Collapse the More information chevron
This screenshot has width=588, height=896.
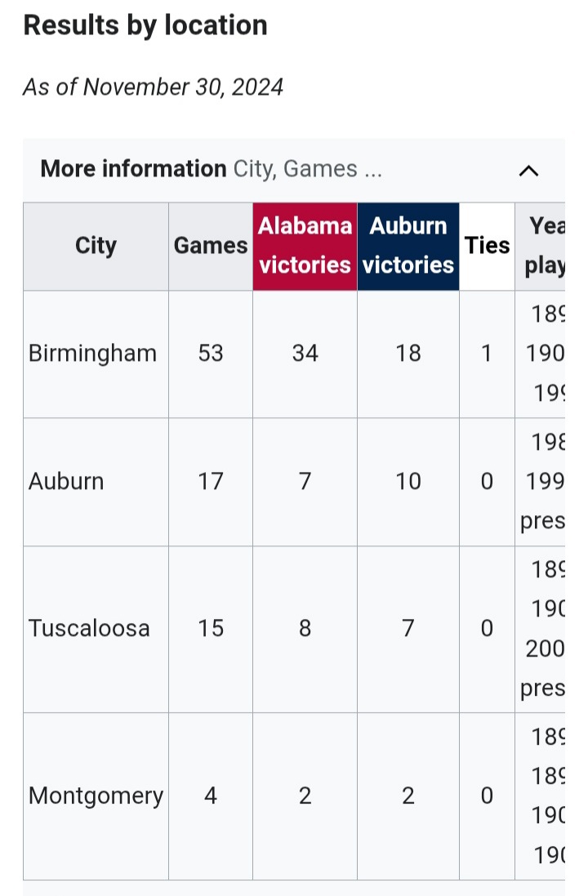pyautogui.click(x=528, y=171)
